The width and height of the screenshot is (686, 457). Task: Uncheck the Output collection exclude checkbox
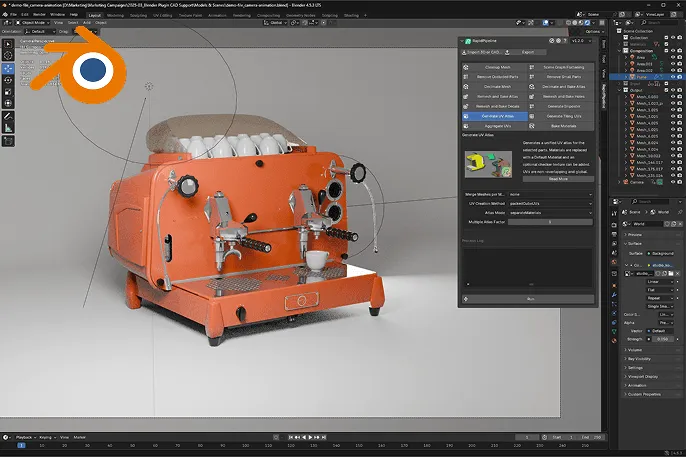tap(666, 90)
